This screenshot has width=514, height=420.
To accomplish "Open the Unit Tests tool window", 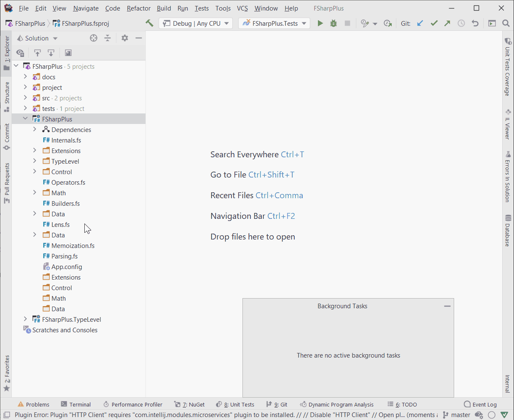I will tap(235, 404).
